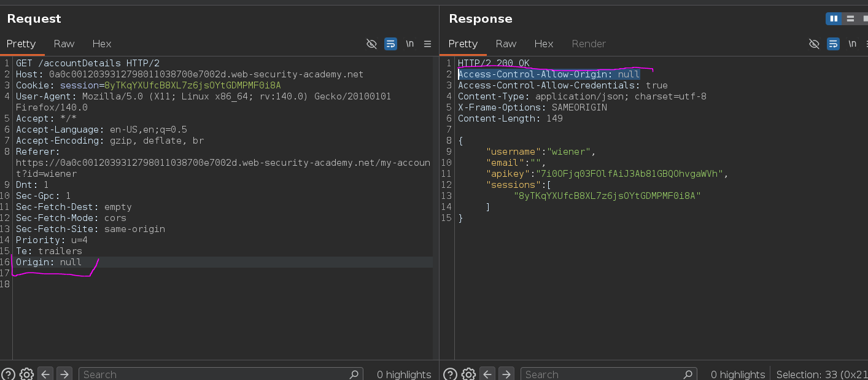868x380 pixels.
Task: Click the "email":"" JSON line
Action: [516, 163]
